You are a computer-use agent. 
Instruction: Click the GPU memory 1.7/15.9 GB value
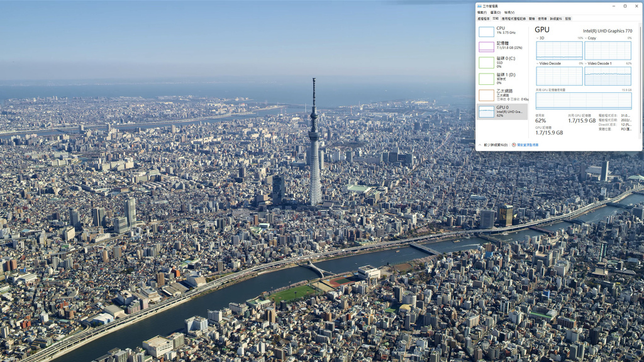click(549, 133)
